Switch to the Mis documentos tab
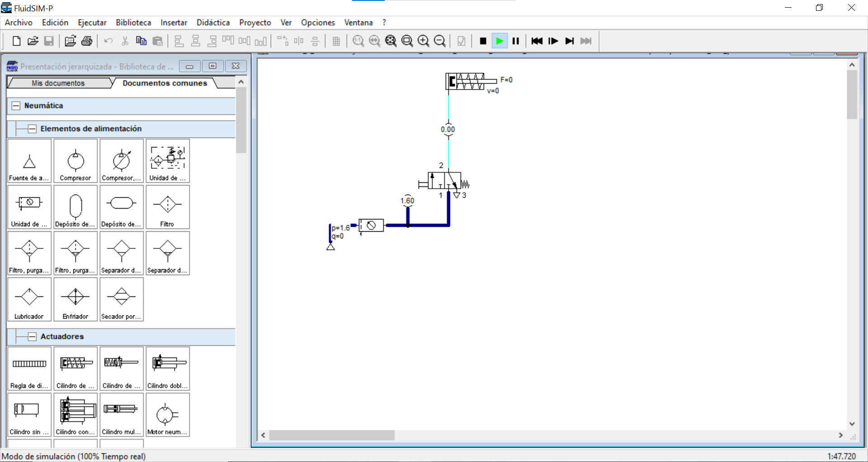The image size is (868, 462). click(58, 83)
